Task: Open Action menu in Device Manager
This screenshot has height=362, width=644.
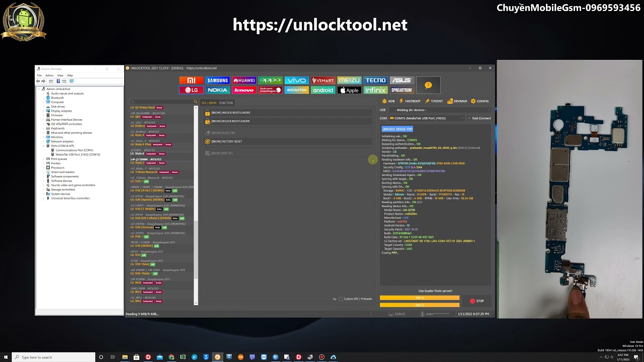Action: coord(49,75)
